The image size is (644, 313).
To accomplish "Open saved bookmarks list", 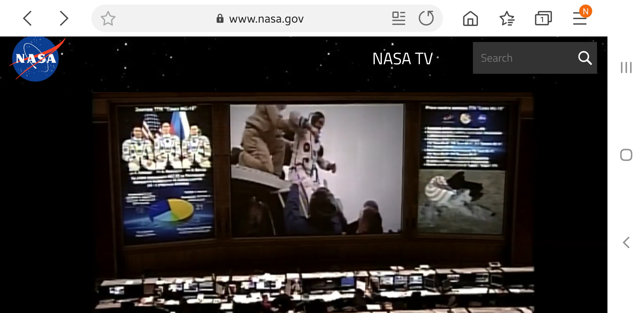I will click(507, 19).
